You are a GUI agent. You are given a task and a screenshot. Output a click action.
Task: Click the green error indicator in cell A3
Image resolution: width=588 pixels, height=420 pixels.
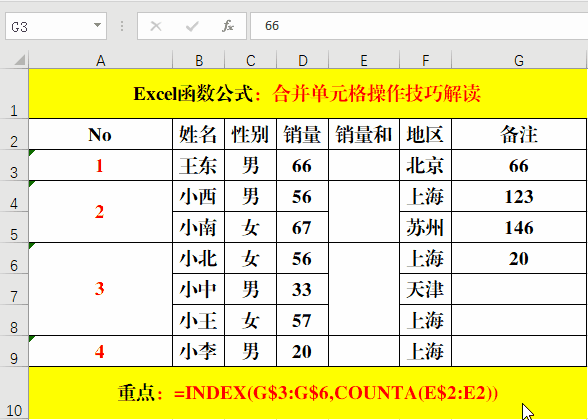pos(32,152)
